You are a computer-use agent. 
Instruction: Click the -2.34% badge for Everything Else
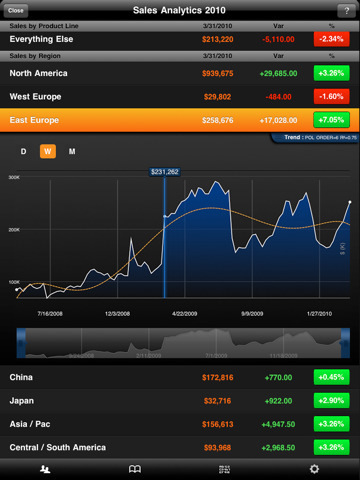(331, 39)
